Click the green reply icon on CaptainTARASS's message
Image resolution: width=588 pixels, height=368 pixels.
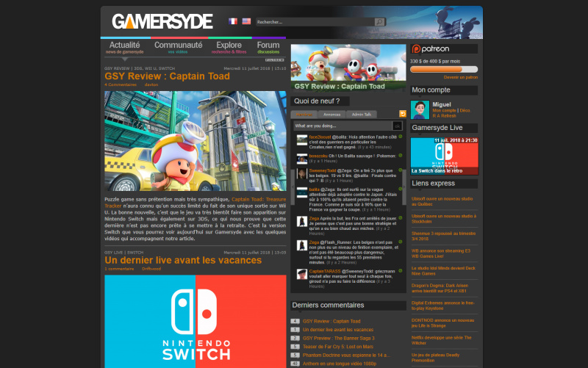click(401, 270)
